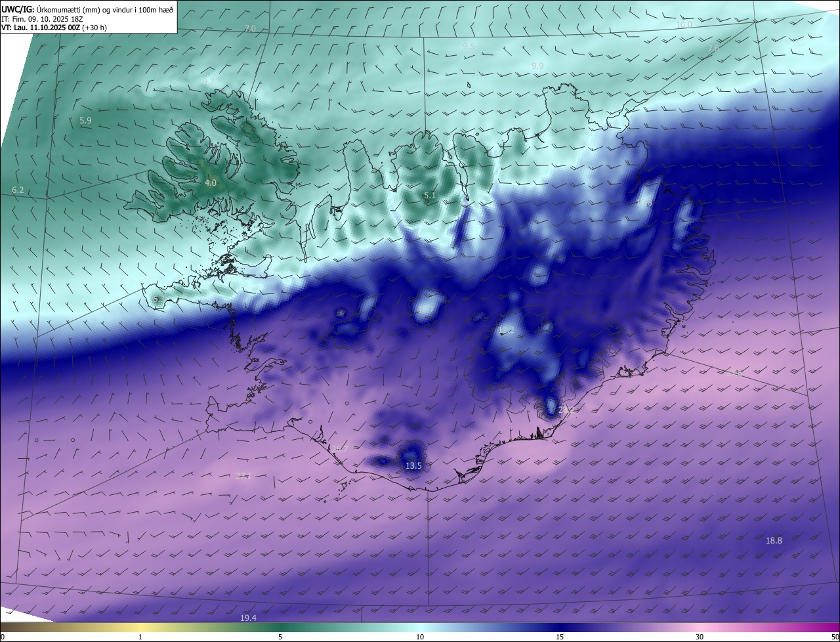Click the title line "UWC/IG: Úrkomumætti (mm) og vindur"

[87, 9]
